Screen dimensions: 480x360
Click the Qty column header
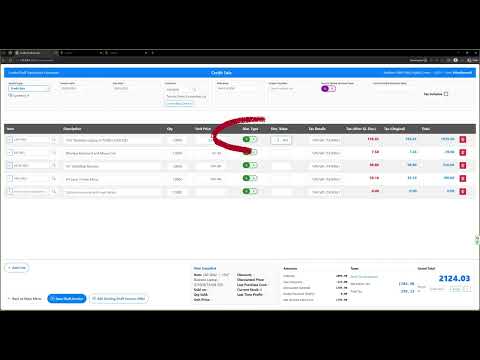(x=170, y=129)
